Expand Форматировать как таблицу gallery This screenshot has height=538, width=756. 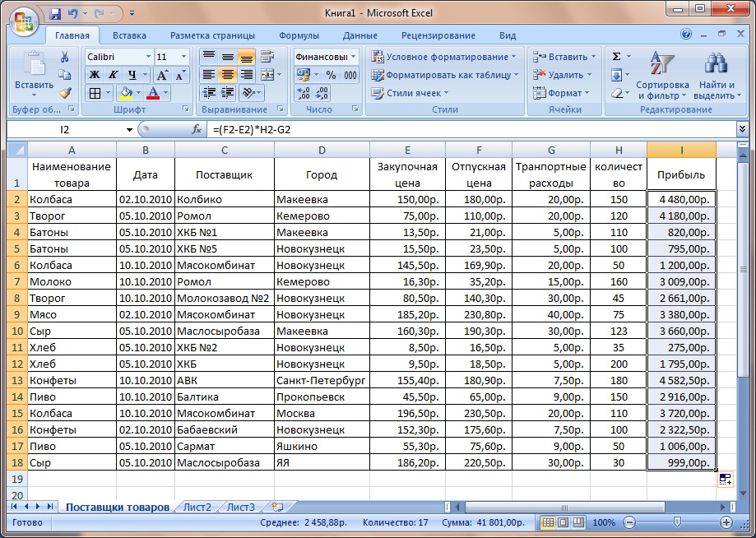[444, 75]
